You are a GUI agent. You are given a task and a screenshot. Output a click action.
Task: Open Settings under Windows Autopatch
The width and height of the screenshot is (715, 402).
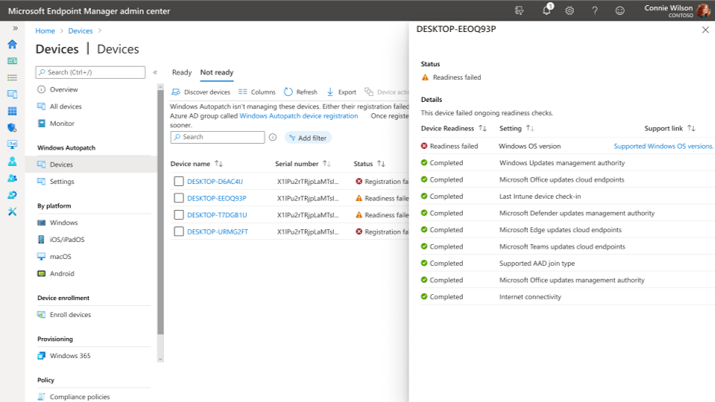click(x=62, y=181)
